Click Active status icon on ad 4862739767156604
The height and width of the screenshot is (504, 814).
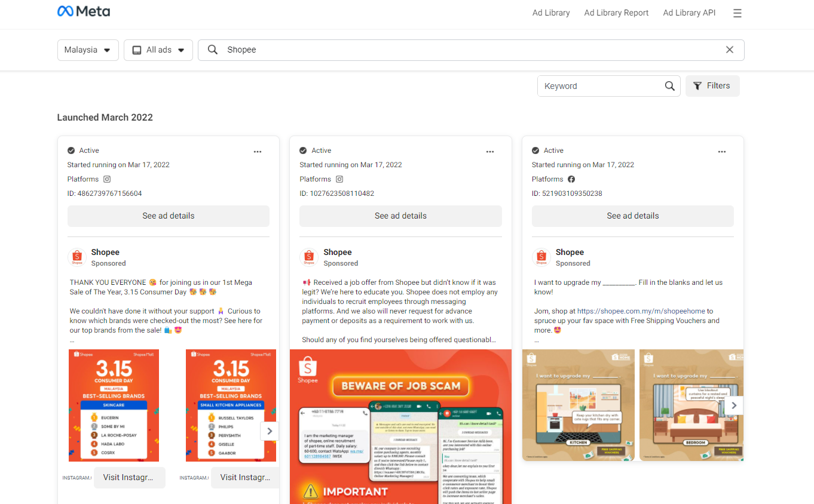click(x=71, y=150)
